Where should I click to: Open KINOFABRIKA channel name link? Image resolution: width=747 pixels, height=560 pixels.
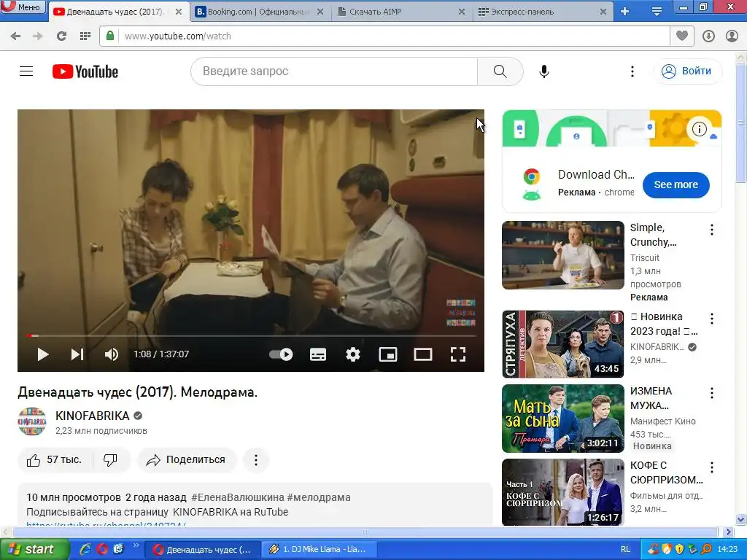pyautogui.click(x=93, y=416)
